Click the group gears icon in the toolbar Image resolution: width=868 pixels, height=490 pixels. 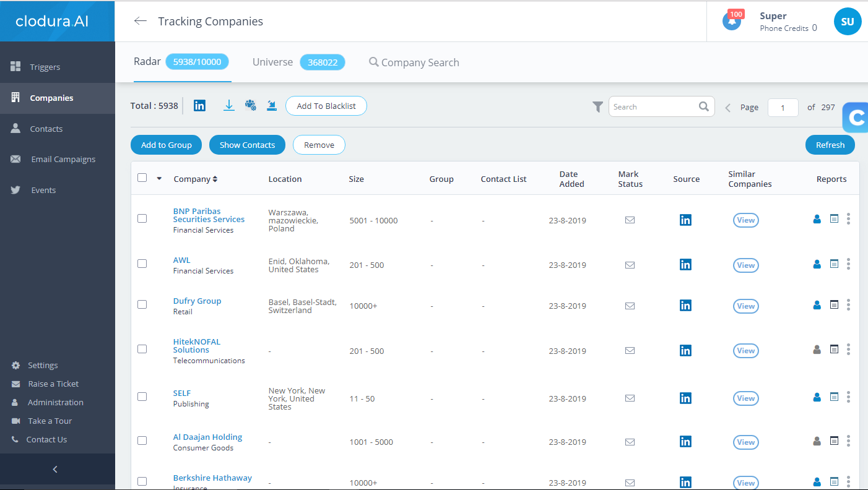250,105
